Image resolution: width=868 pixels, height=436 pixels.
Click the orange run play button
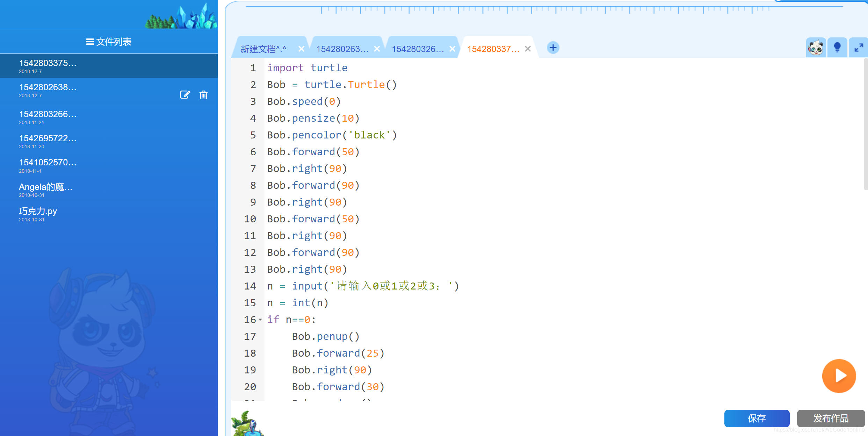pyautogui.click(x=839, y=376)
